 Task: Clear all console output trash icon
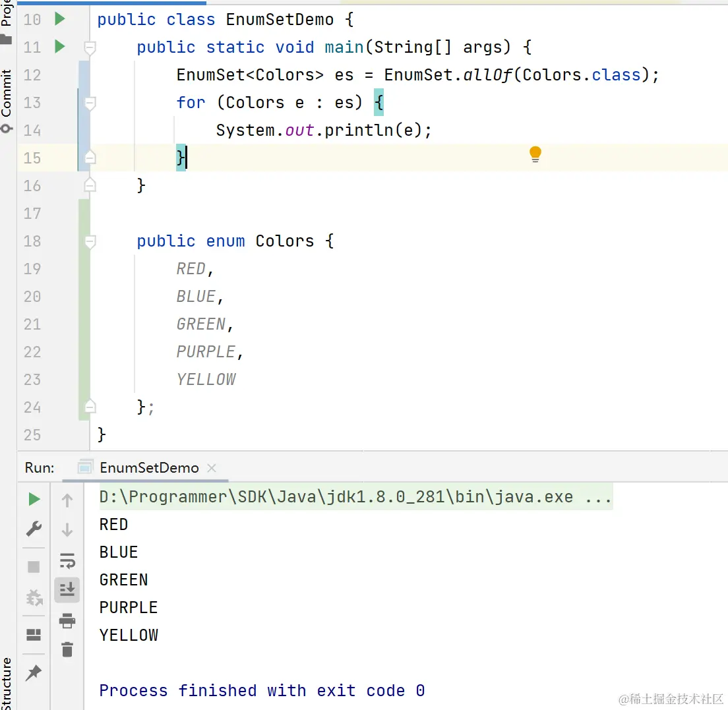(67, 649)
